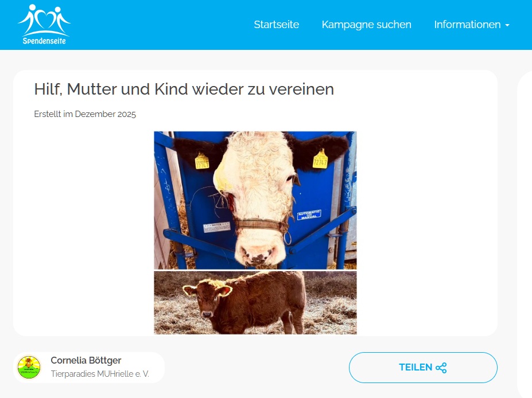Click the Tierparadies MUHrielle e. V. organization text
Viewport: 532px width, 398px height.
click(100, 374)
